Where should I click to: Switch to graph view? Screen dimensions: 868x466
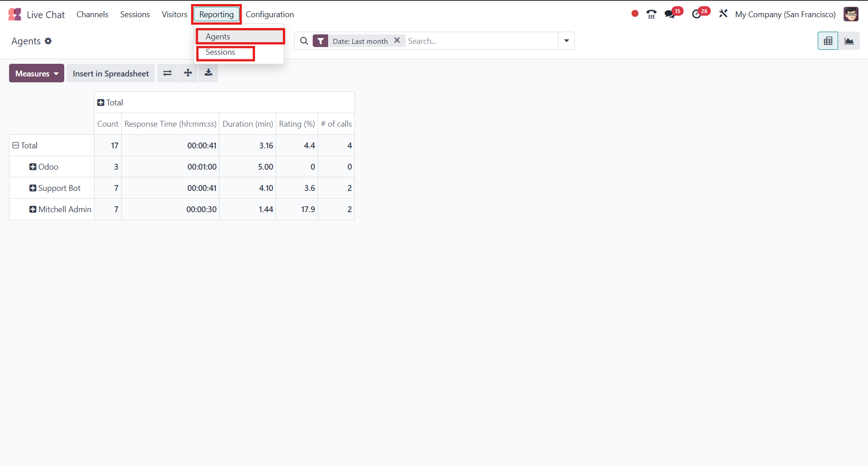[849, 41]
